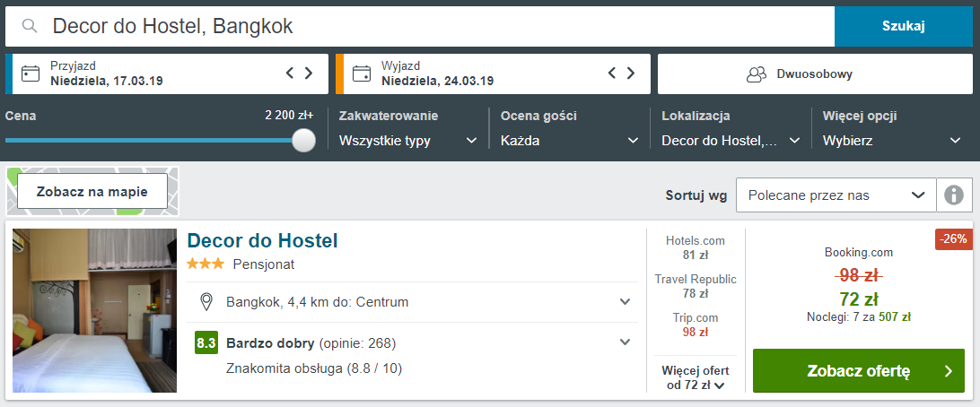
Task: Go to the previous check-out date
Action: 612,73
